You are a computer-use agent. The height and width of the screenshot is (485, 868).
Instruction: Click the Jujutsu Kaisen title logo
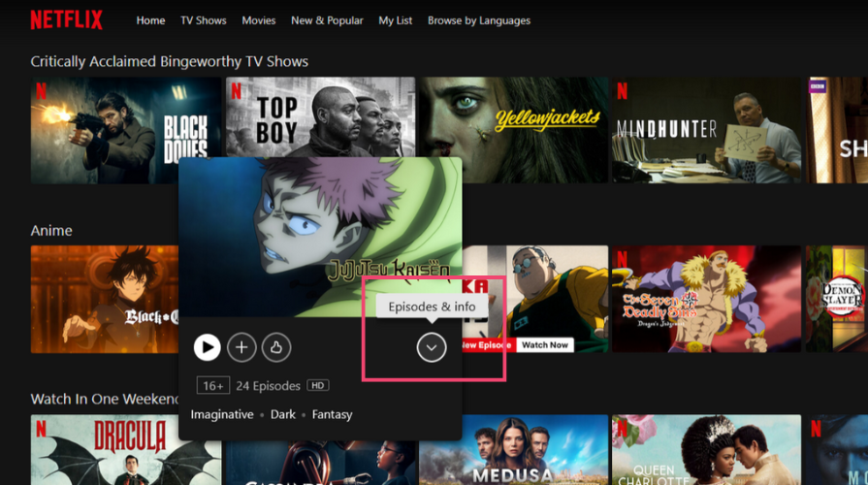pos(389,270)
